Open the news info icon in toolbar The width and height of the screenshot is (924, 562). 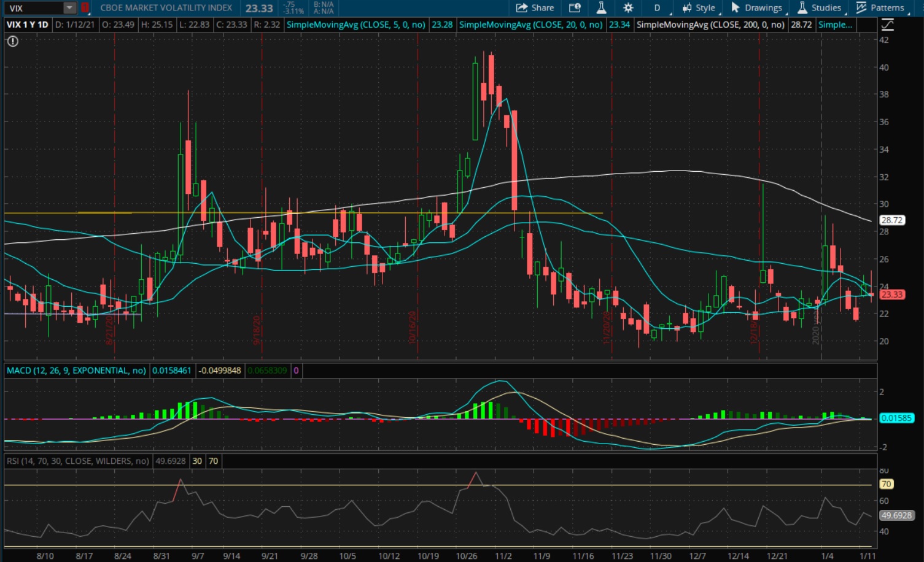coord(575,8)
